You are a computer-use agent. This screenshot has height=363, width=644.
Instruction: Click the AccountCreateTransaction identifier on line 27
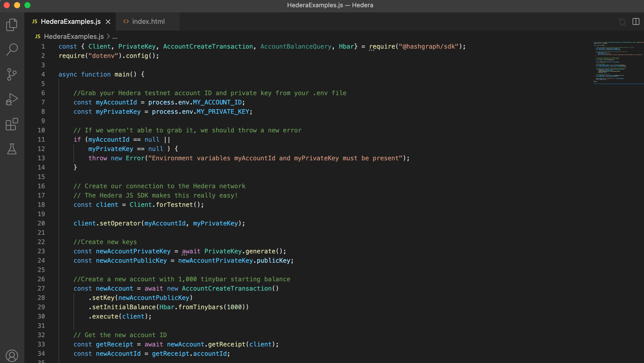coord(226,289)
